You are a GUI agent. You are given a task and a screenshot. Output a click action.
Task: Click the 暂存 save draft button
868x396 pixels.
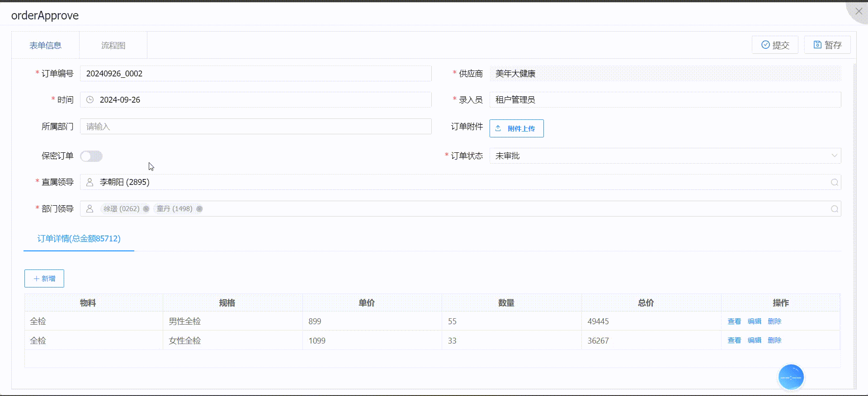(827, 45)
